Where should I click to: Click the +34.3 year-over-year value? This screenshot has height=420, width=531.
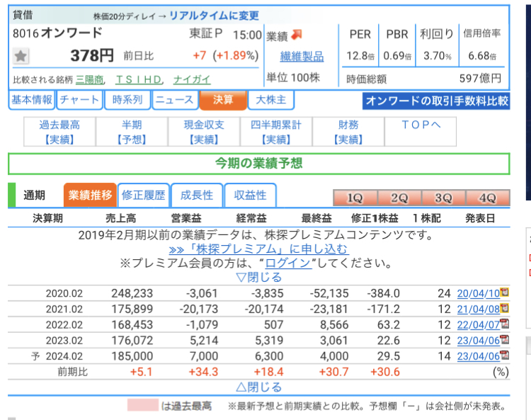pos(203,372)
